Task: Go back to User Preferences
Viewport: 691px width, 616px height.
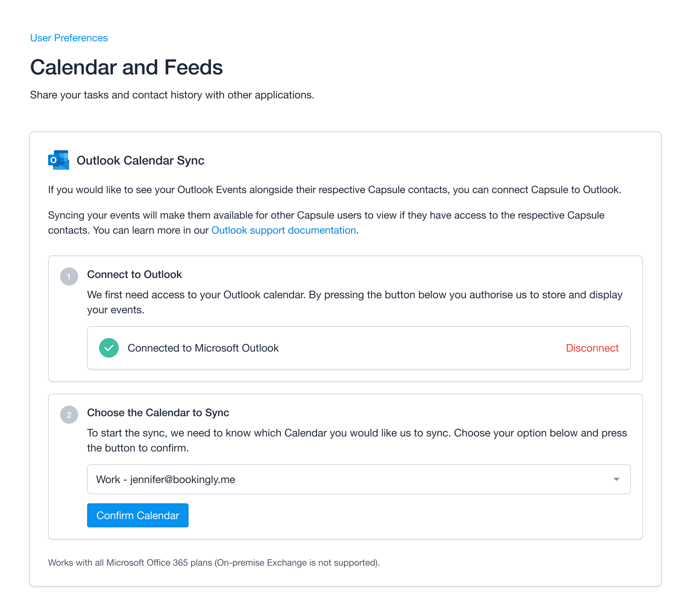Action: (69, 38)
